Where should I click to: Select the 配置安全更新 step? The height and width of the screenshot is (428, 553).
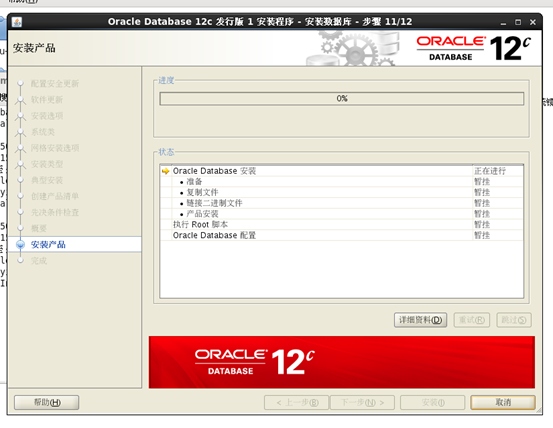point(55,84)
